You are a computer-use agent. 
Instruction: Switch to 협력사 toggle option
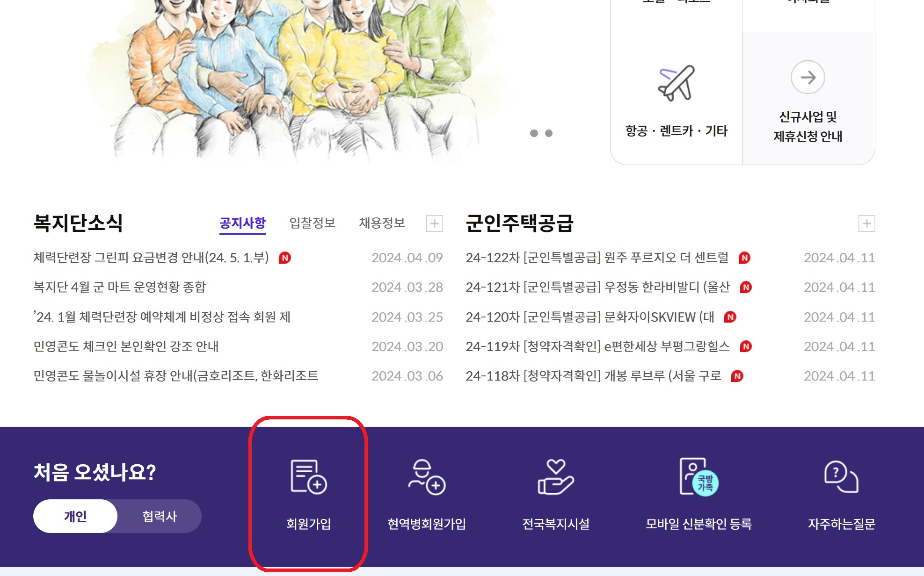160,516
